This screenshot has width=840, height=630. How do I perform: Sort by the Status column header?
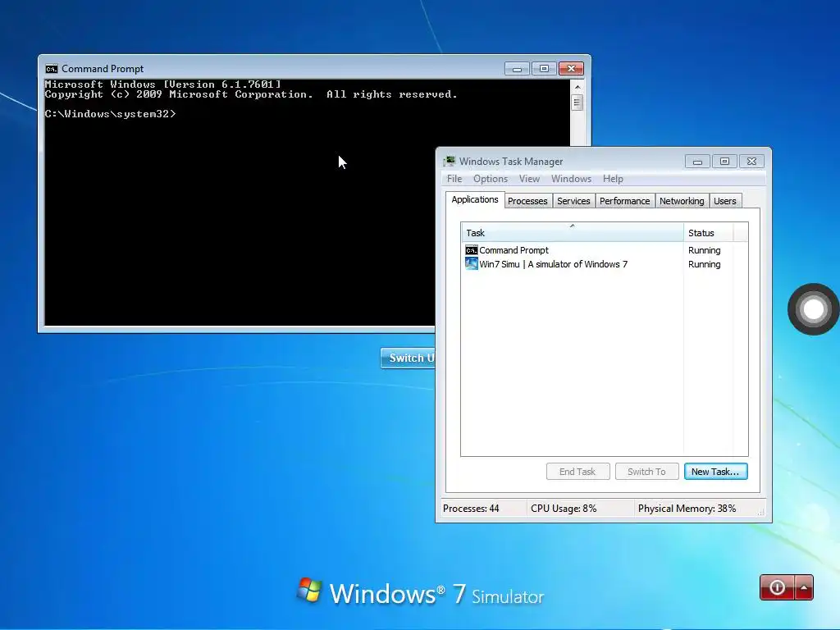click(708, 232)
